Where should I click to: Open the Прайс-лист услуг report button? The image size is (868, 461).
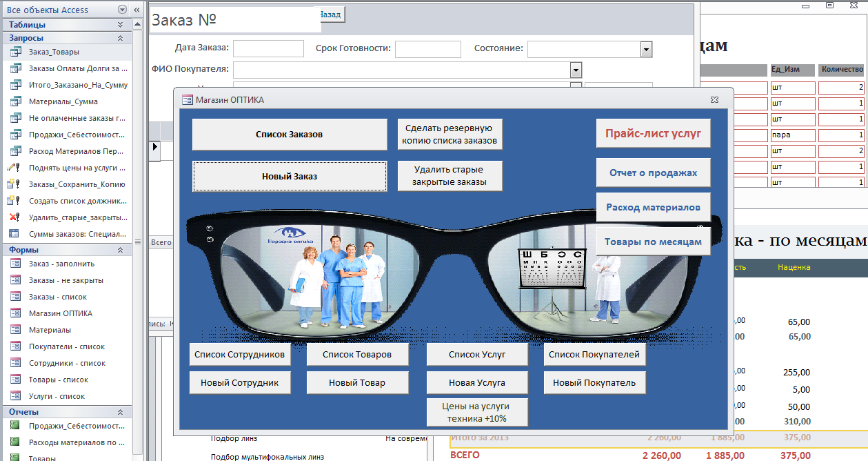coord(653,134)
